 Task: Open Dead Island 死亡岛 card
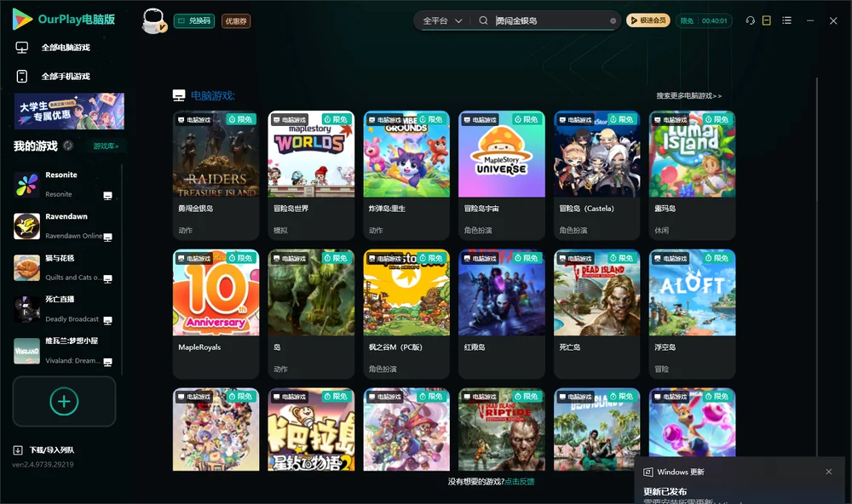(x=596, y=314)
